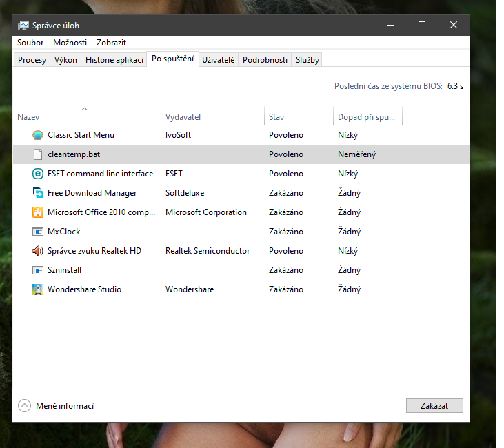Select the Szninstall row icon
This screenshot has height=448, width=504.
38,270
